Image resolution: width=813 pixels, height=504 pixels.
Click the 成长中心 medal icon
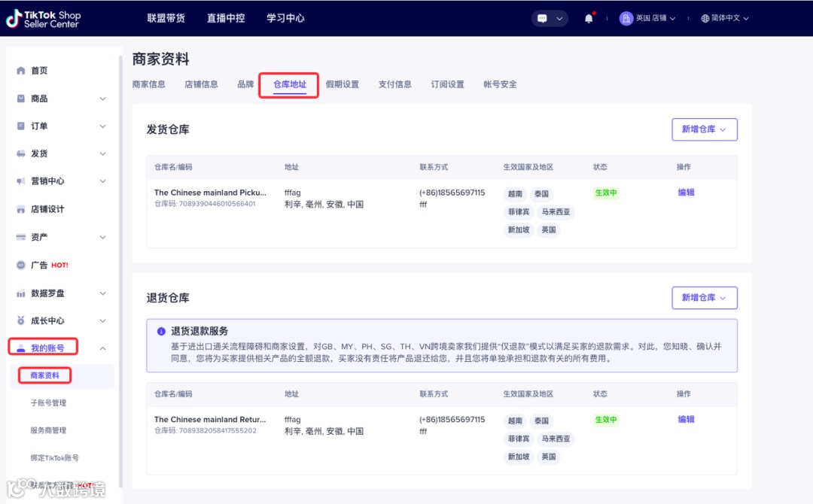[21, 320]
